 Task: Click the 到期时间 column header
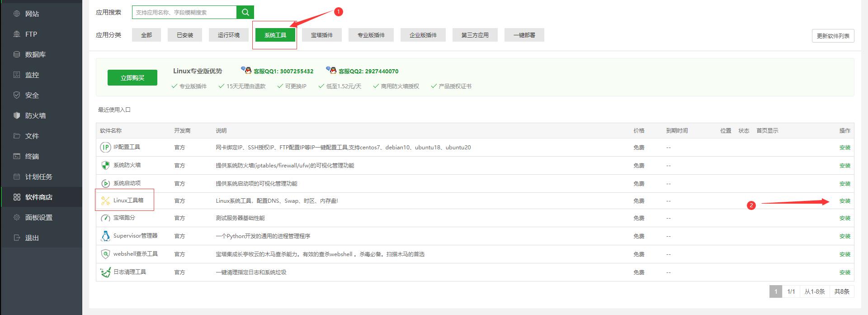pos(677,130)
